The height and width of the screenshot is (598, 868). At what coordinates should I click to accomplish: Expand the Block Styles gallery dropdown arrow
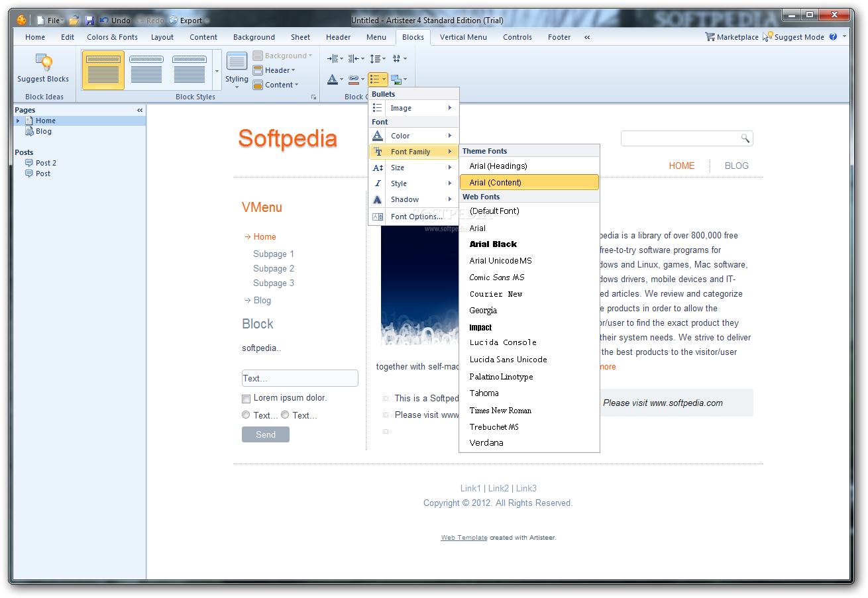click(x=217, y=70)
